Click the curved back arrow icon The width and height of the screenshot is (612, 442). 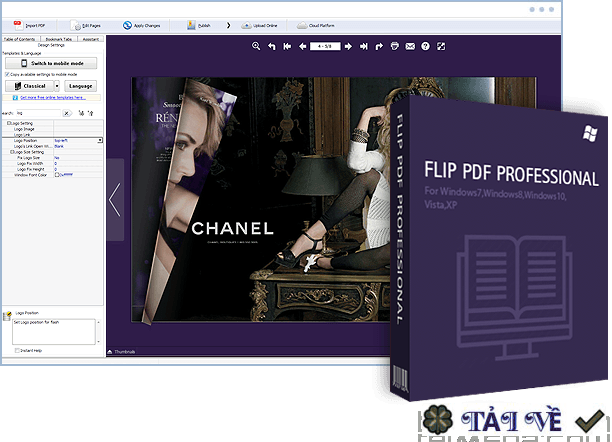click(272, 46)
